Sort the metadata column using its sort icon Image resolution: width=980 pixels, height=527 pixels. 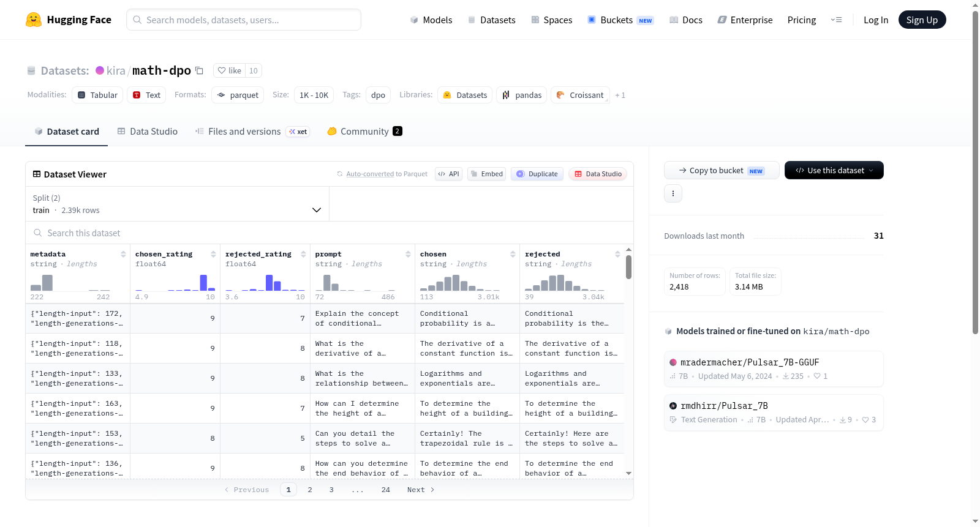tap(123, 254)
